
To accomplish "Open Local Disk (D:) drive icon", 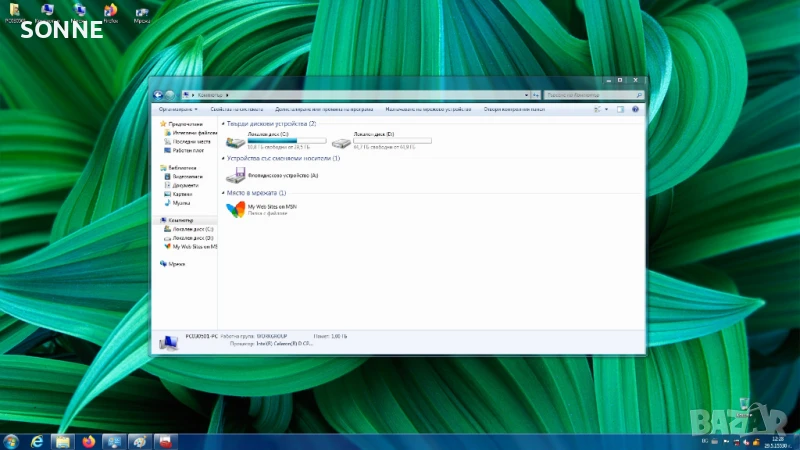I will click(342, 142).
